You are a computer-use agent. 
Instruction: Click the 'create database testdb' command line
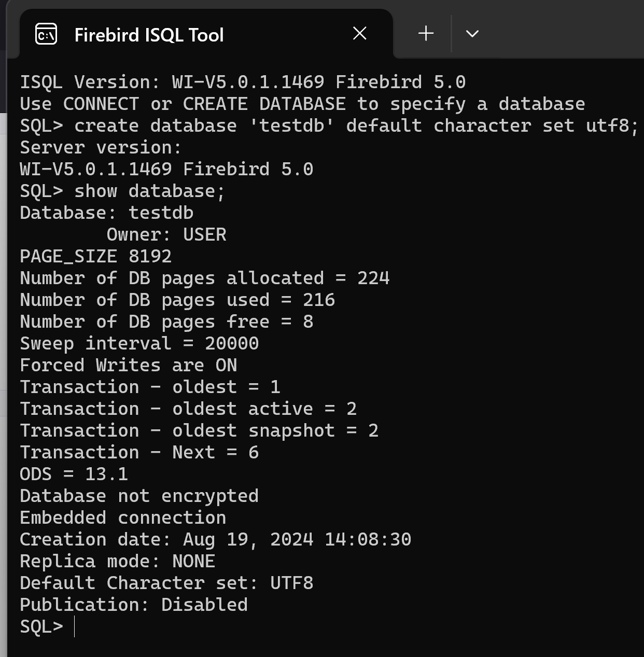(329, 125)
